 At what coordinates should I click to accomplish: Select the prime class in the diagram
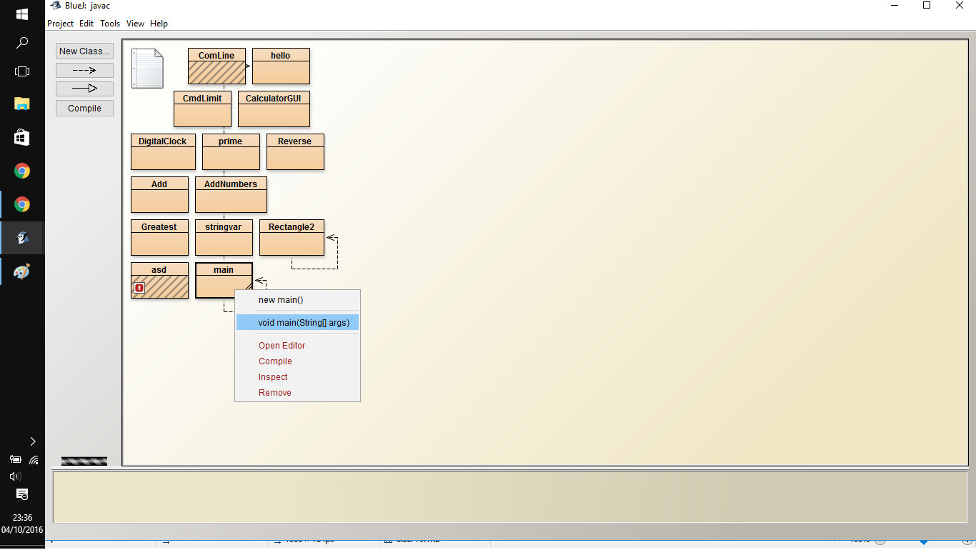(x=231, y=151)
